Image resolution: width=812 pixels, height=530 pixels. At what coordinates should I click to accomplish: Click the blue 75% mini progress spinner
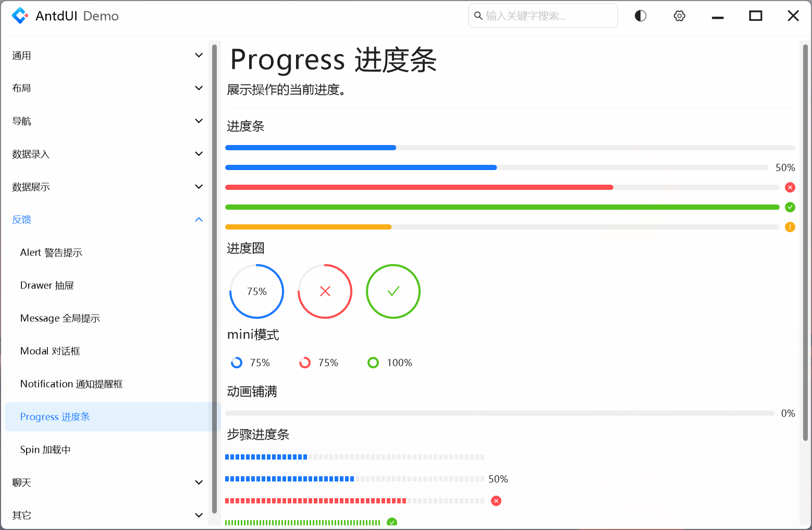(x=237, y=363)
